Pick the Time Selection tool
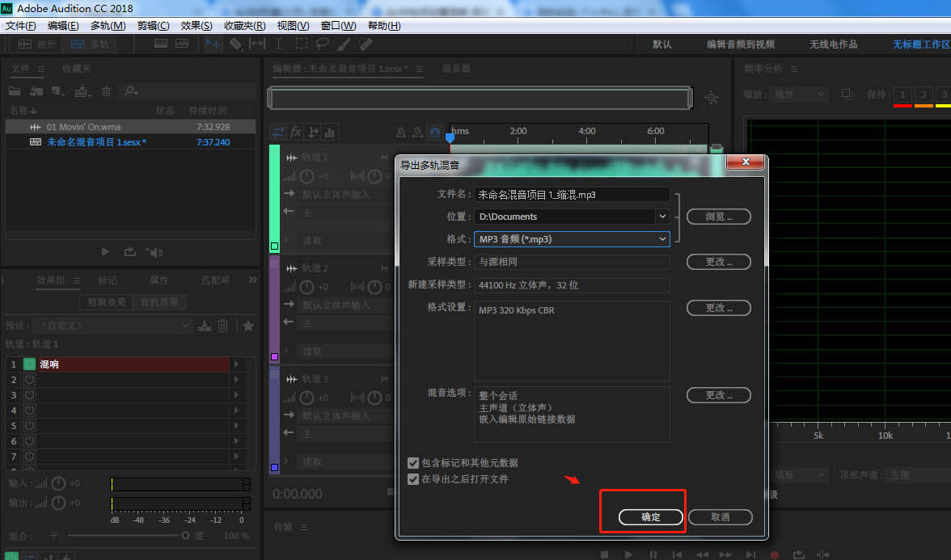The width and height of the screenshot is (951, 560). tap(278, 44)
